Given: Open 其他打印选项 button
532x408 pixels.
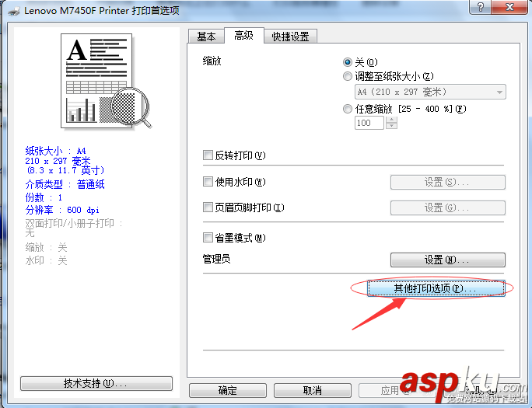Looking at the screenshot, I should 436,288.
